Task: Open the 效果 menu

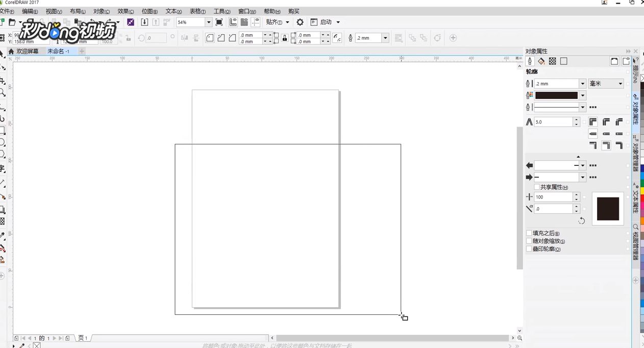Action: pyautogui.click(x=126, y=11)
